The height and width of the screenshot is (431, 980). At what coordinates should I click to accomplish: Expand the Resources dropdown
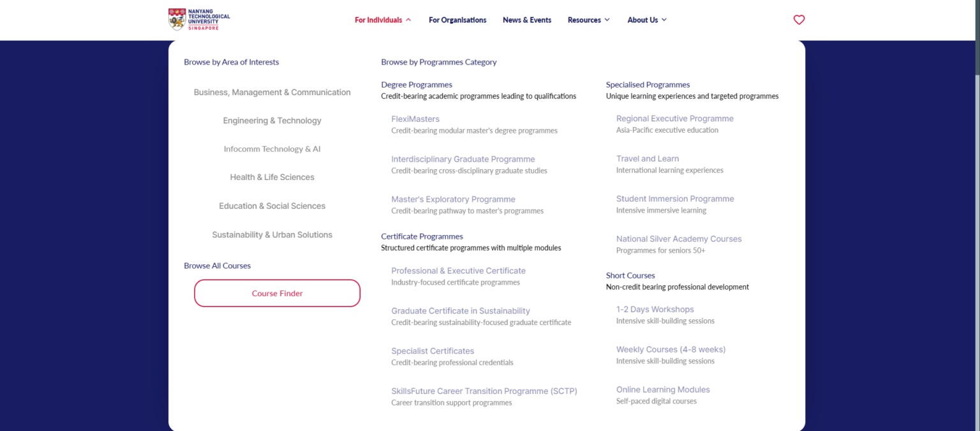point(588,20)
